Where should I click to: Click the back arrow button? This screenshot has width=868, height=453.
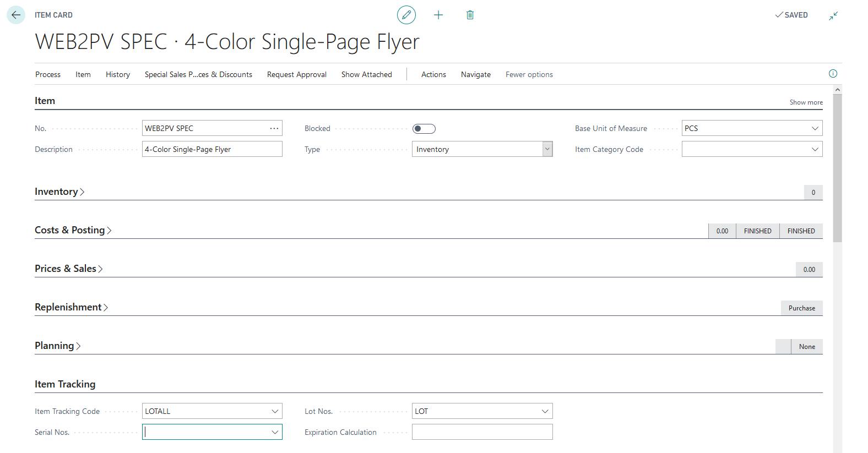click(16, 15)
